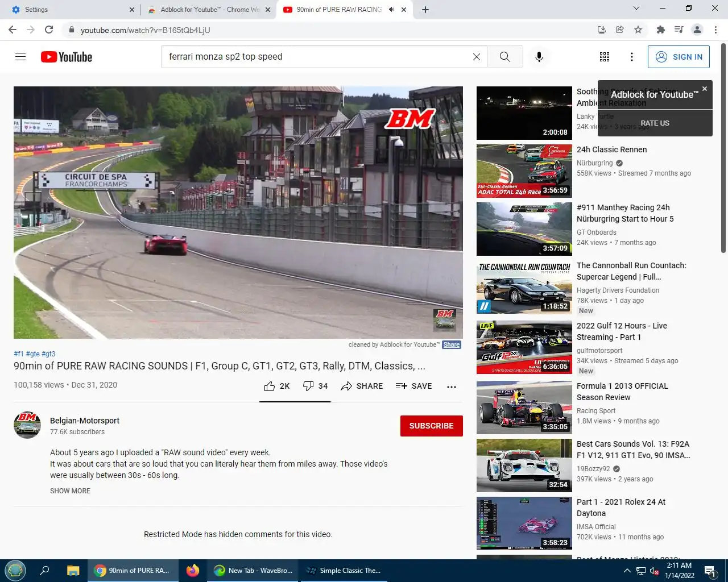Image resolution: width=728 pixels, height=582 pixels.
Task: Click RATE US in Adblock popup
Action: [655, 123]
